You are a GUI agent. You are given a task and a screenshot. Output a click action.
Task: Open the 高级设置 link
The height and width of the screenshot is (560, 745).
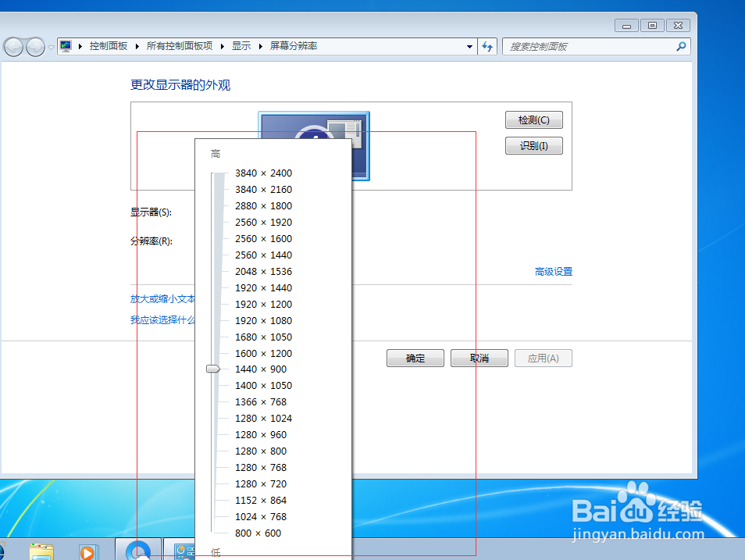(554, 272)
